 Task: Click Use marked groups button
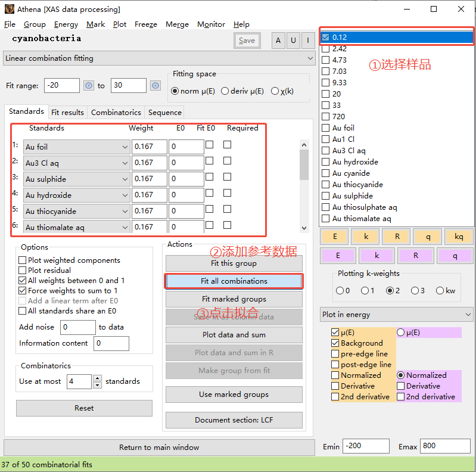234,395
